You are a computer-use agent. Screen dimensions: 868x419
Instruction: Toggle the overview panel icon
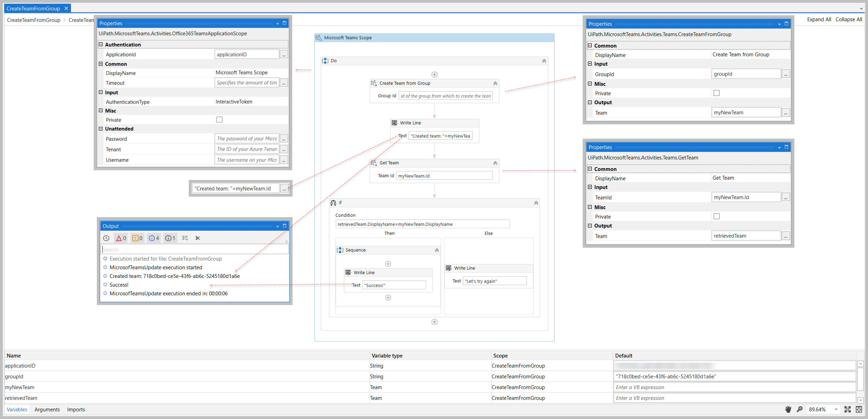[859, 409]
